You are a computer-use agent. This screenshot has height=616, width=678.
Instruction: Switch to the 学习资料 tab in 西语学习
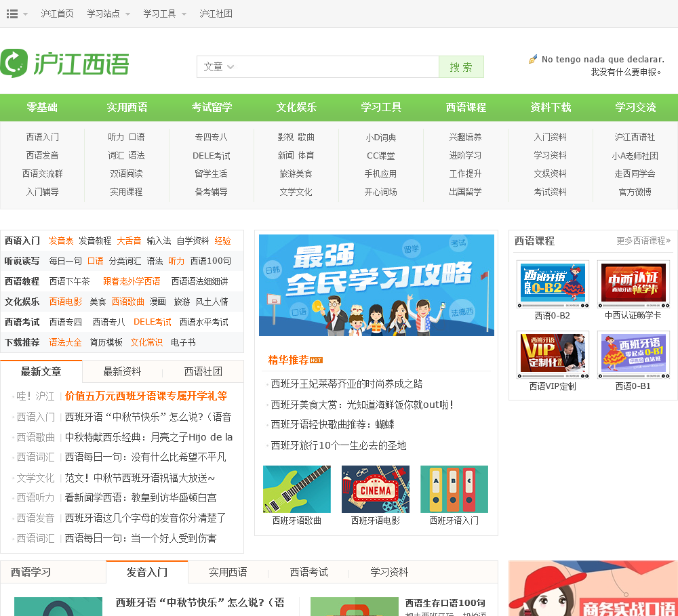tap(389, 572)
